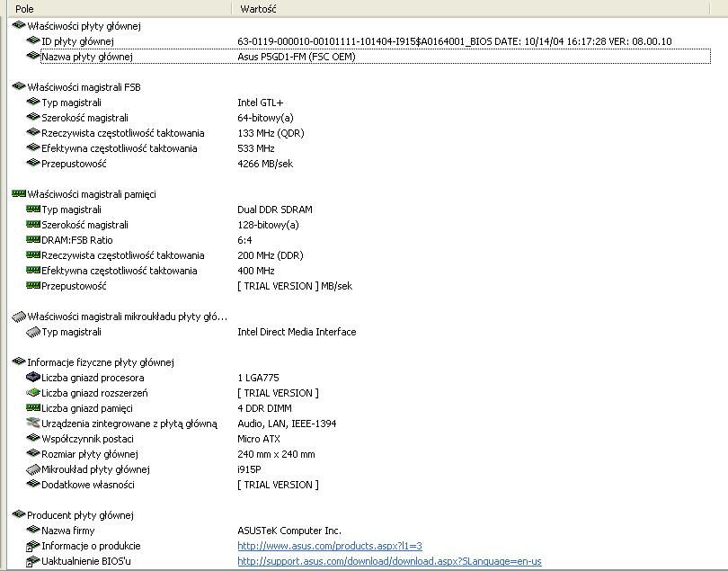Select the 'Współczynnik postaci' field label

click(87, 439)
